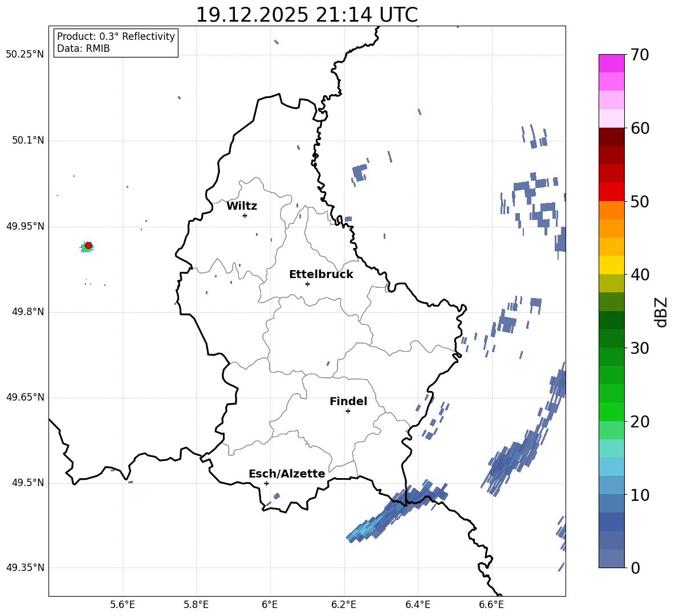Viewport: 675px width, 616px height.
Task: Click the 50.25°N latitude label
Action: (25, 55)
